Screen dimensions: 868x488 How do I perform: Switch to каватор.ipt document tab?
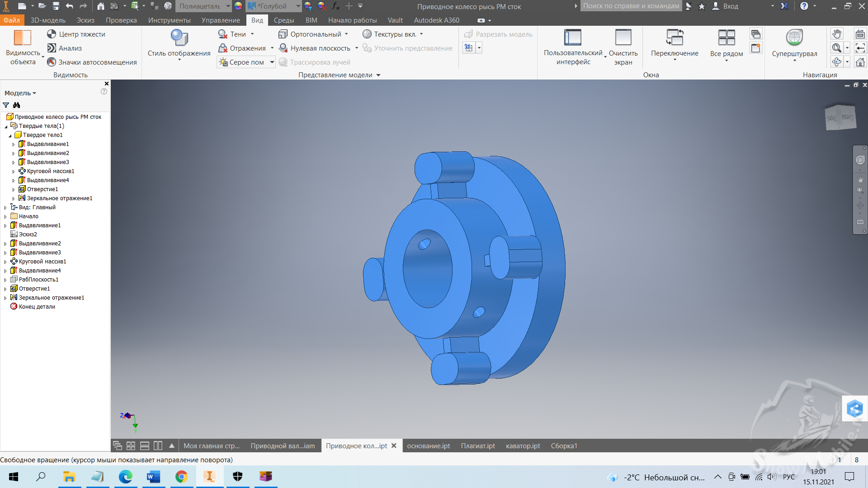pyautogui.click(x=523, y=446)
